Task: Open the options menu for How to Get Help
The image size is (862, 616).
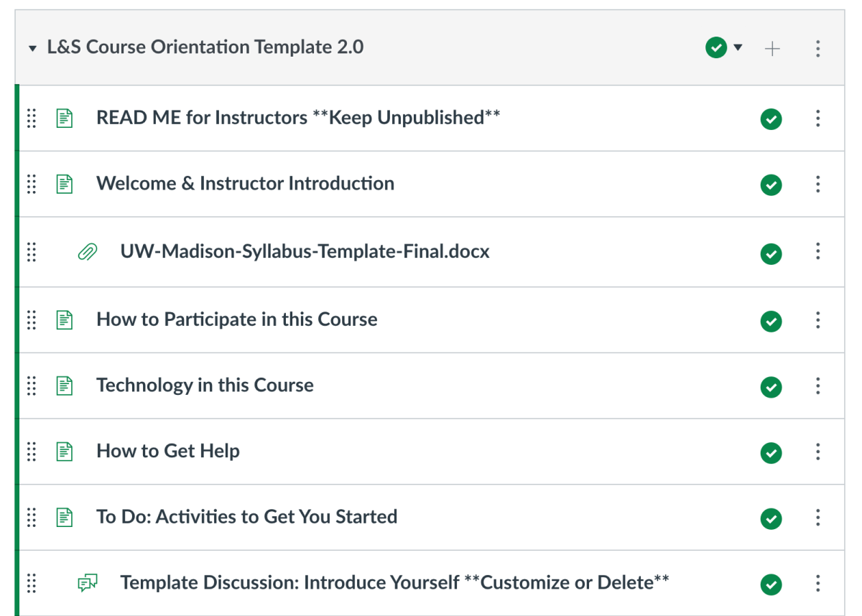Action: [818, 452]
